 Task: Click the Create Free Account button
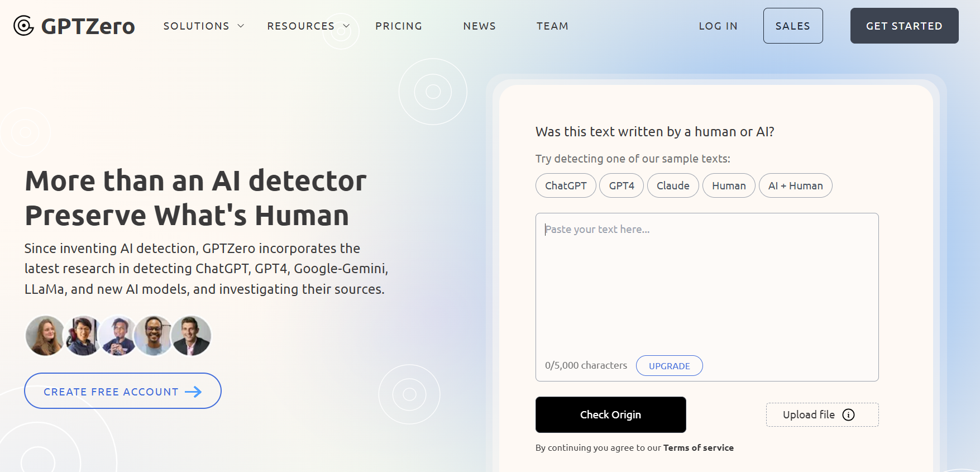[x=123, y=391]
